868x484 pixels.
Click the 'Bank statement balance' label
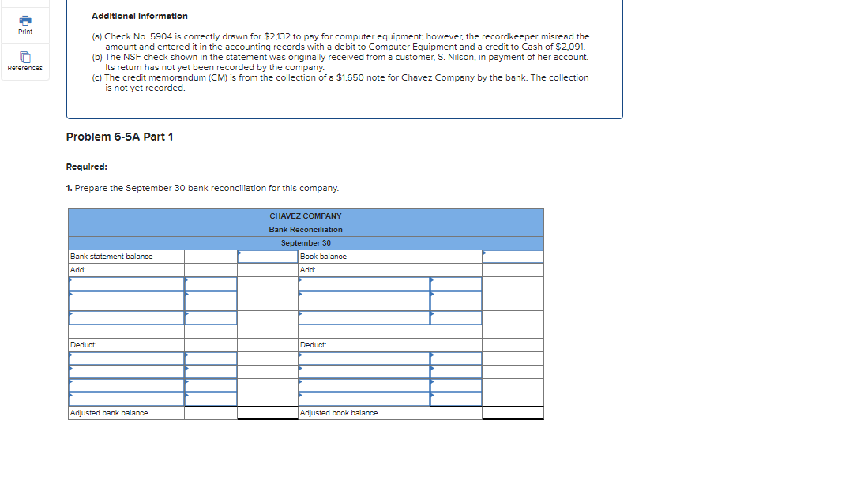(111, 257)
